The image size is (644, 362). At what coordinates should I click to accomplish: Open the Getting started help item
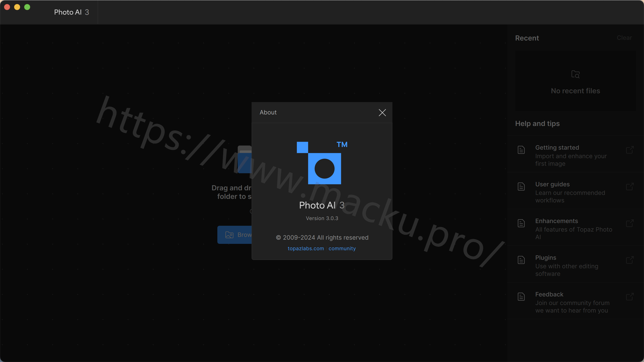pyautogui.click(x=575, y=154)
